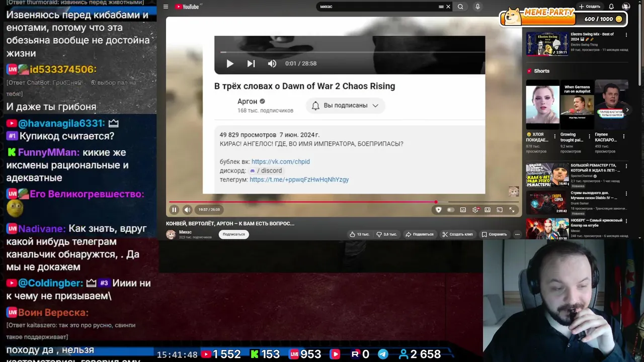Click the 'Подписаться' subscribe button

[x=233, y=234]
